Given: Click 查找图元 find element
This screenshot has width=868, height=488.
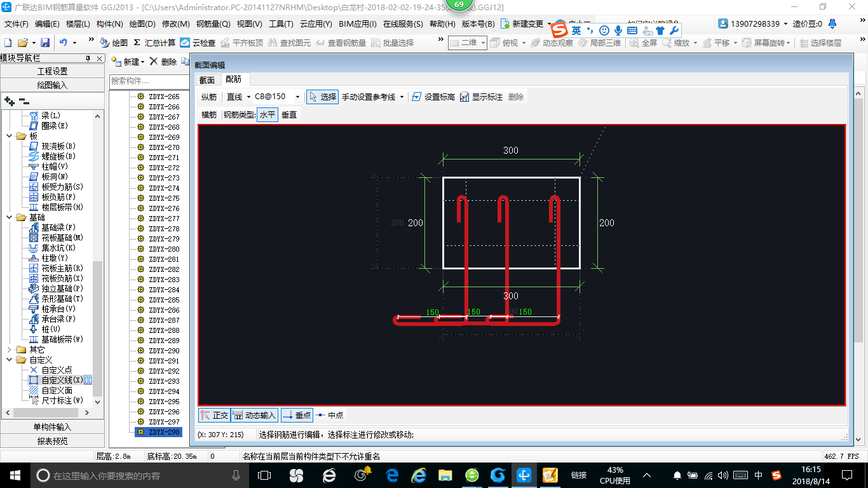Looking at the screenshot, I should (x=290, y=43).
